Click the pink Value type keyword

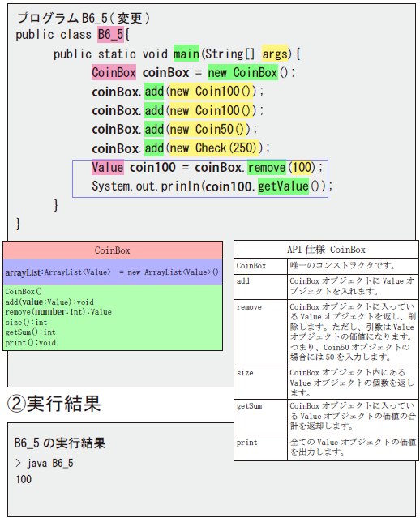pos(108,168)
